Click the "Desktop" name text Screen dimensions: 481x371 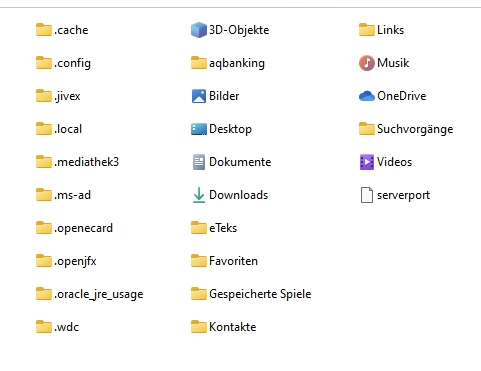click(230, 129)
